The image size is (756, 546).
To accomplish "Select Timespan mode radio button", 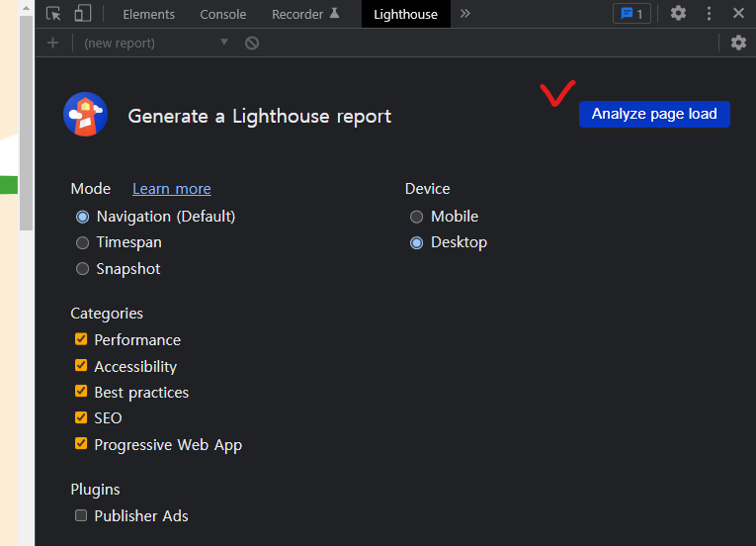I will (x=82, y=242).
